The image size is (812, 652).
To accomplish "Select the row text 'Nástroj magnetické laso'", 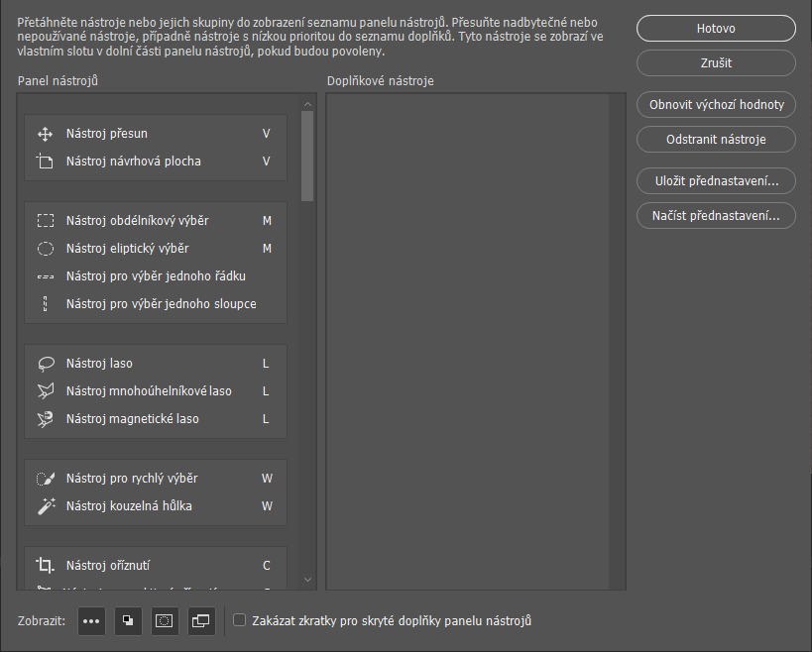I will point(133,419).
